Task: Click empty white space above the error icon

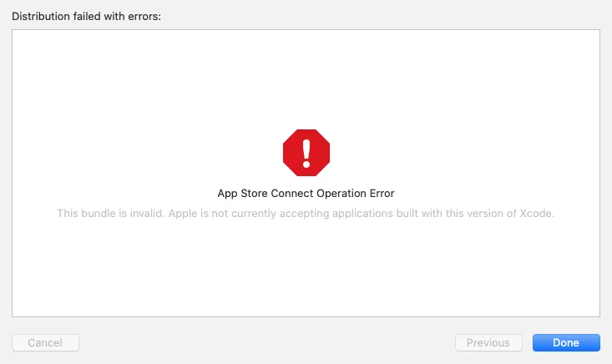Action: coord(306,79)
